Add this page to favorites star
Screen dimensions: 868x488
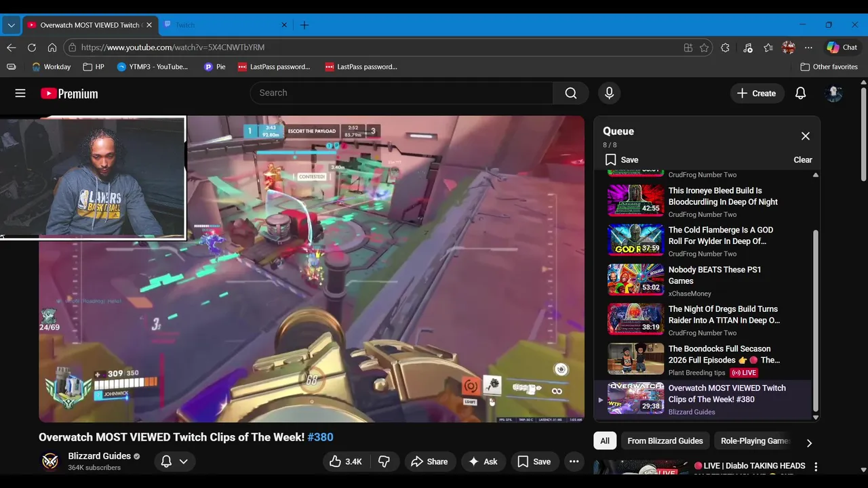[x=705, y=47]
